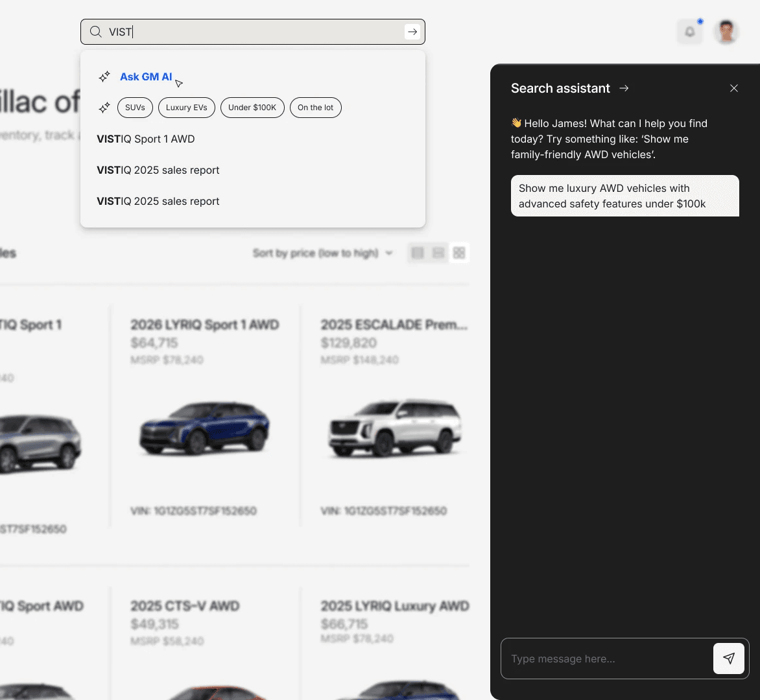Screen dimensions: 760x700
Task: Choose Ask GM AI option
Action: 146,77
